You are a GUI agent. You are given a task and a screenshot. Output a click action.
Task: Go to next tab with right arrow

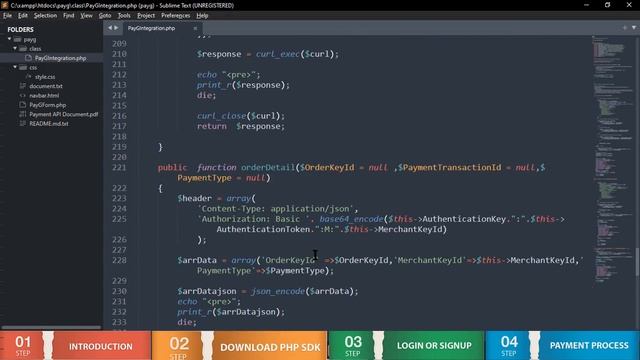116,28
